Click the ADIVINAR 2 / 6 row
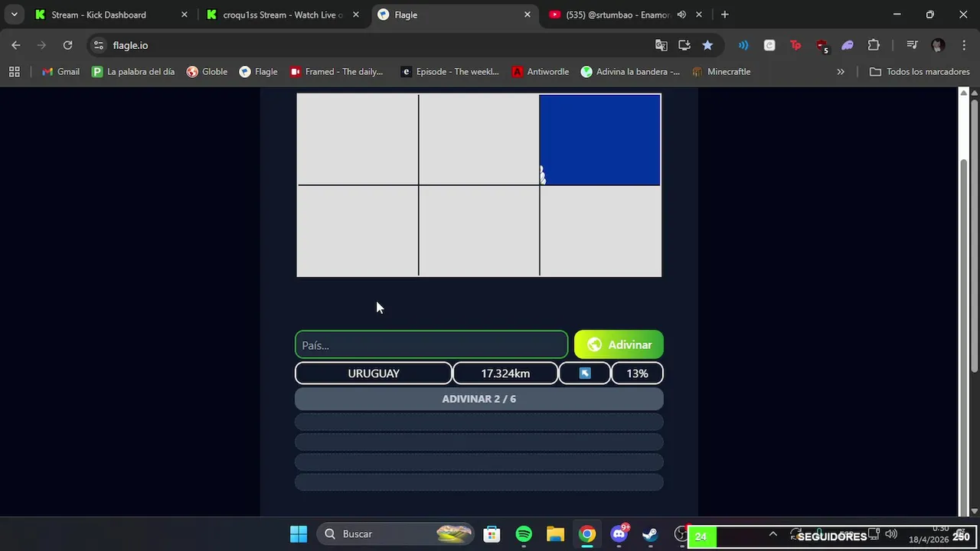Image resolution: width=980 pixels, height=551 pixels. (x=479, y=399)
